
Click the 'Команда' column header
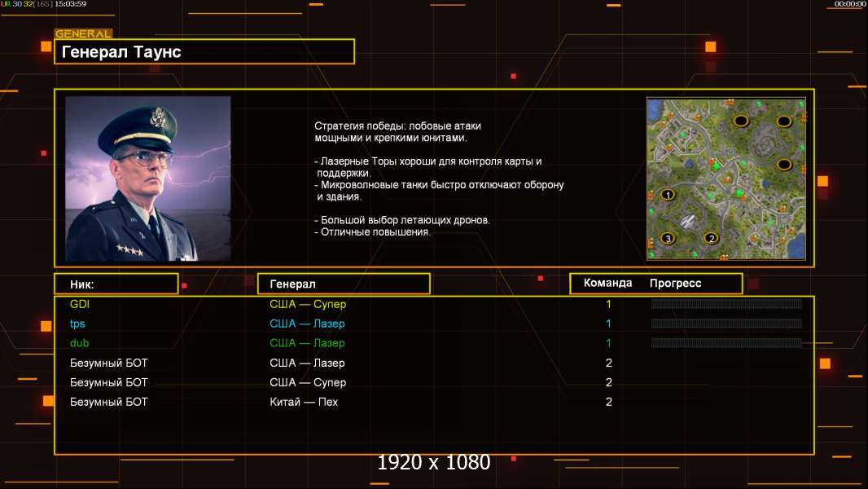(x=607, y=283)
